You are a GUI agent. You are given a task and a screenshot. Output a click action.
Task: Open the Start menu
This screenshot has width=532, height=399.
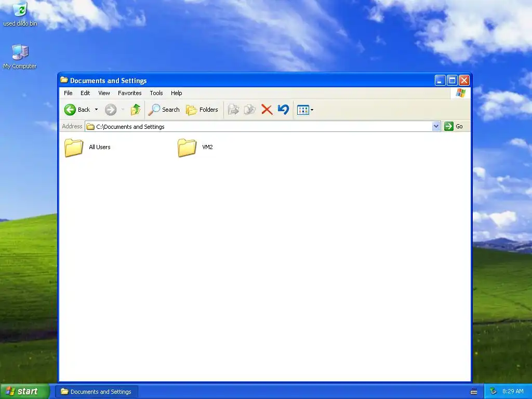click(25, 391)
